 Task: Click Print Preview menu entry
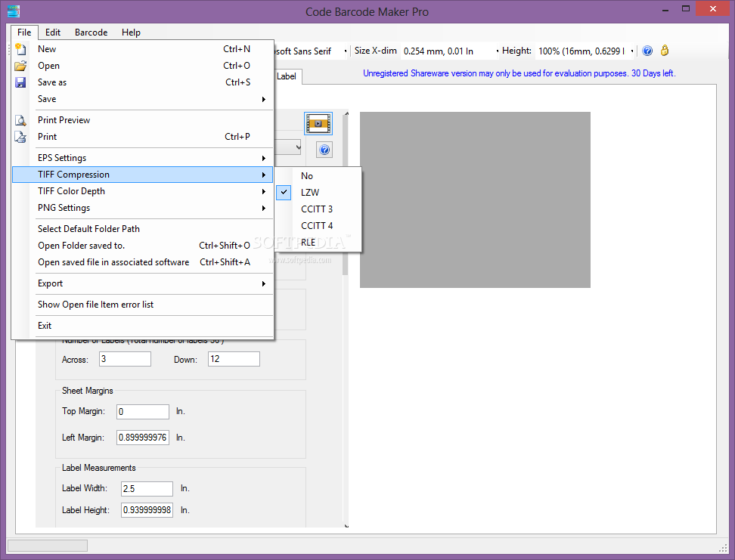click(142, 120)
